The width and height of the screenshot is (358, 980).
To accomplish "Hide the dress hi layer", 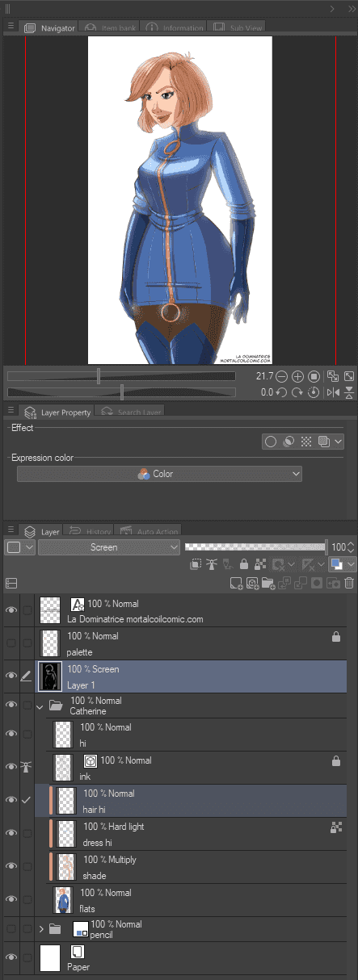I will [11, 833].
